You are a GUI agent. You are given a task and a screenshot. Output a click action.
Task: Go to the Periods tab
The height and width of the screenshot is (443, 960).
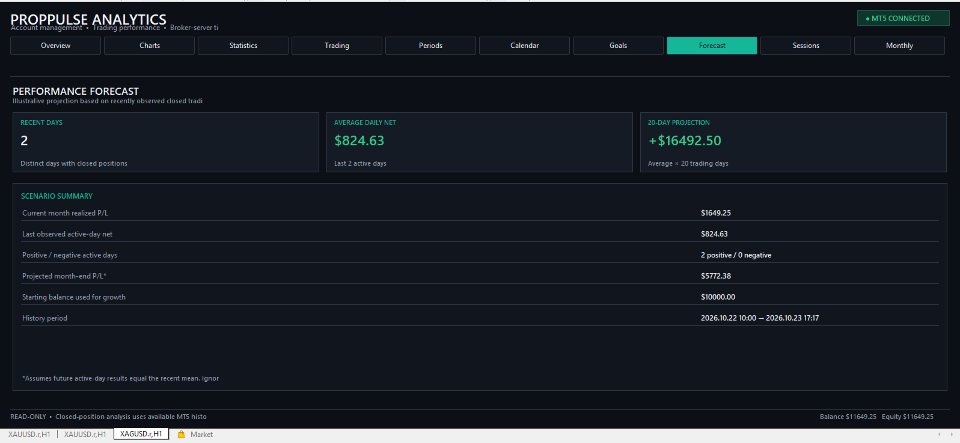(x=430, y=45)
